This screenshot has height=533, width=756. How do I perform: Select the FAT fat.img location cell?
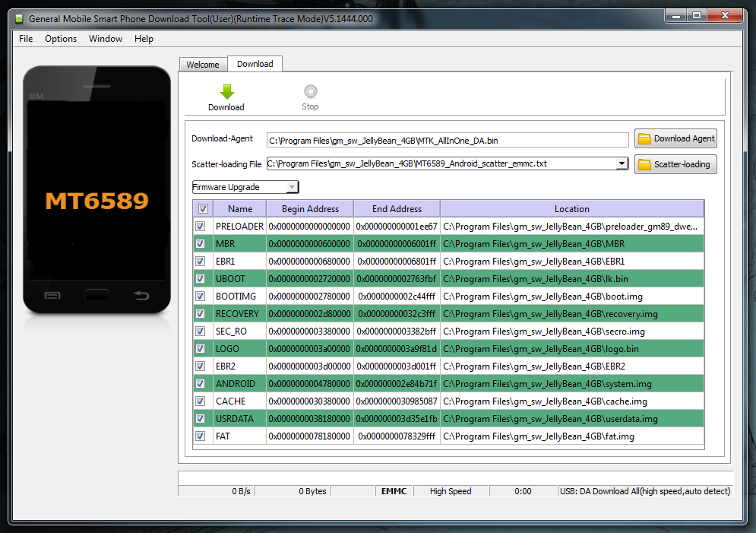(x=572, y=436)
